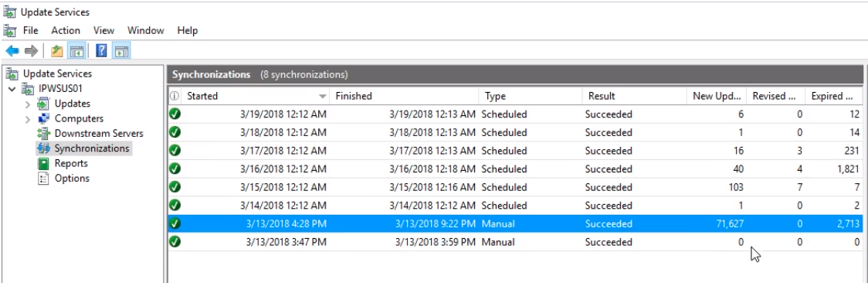Select the 3/13/2018 3:47 PM Manual sync row
Image resolution: width=868 pixels, height=283 pixels.
click(x=515, y=242)
